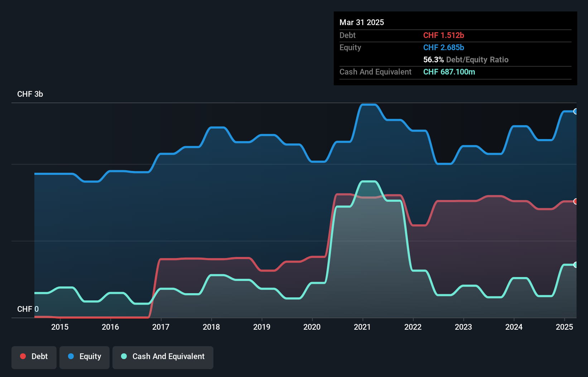Select the blue Equity endpoint marker
This screenshot has width=588, height=377.
[575, 111]
